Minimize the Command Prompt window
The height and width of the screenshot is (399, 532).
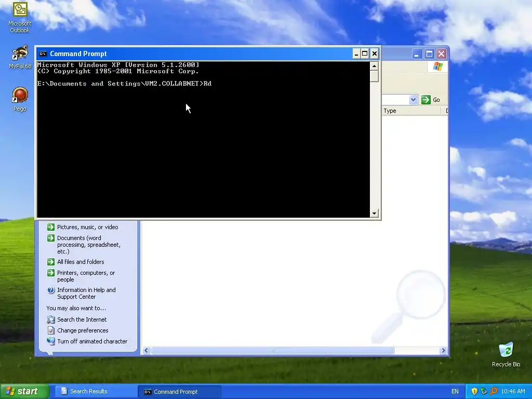[x=356, y=54]
